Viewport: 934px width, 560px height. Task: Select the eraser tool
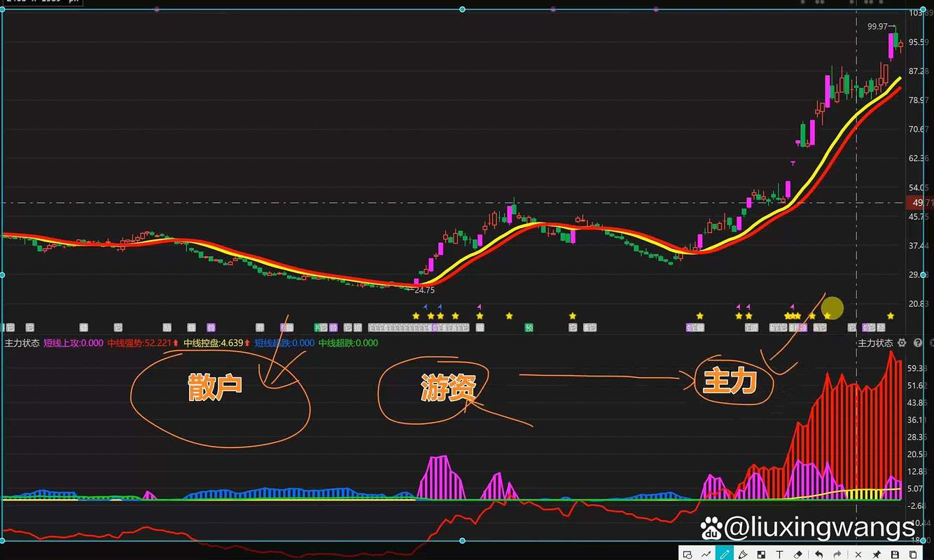tap(797, 554)
